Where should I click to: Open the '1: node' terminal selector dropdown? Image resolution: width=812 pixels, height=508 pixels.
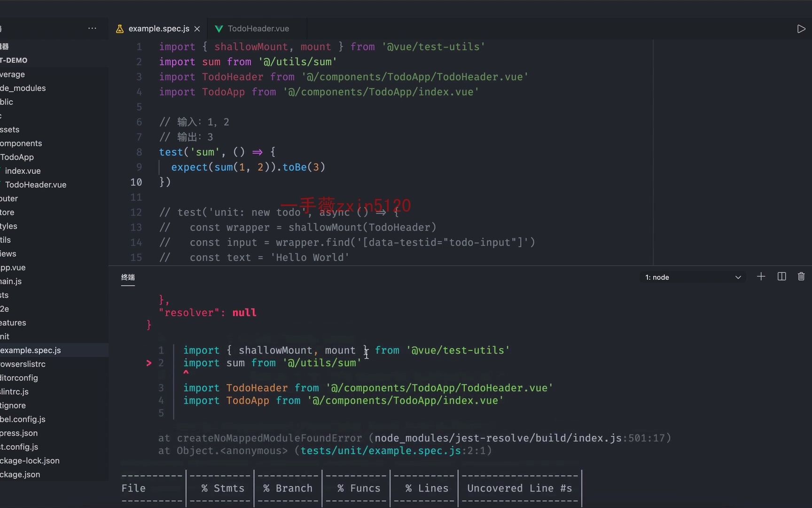coord(693,278)
